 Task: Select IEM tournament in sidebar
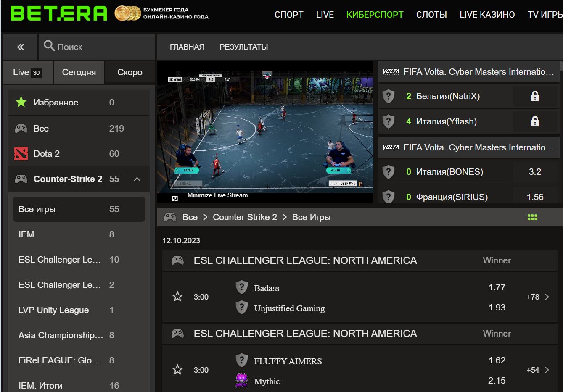tap(79, 234)
